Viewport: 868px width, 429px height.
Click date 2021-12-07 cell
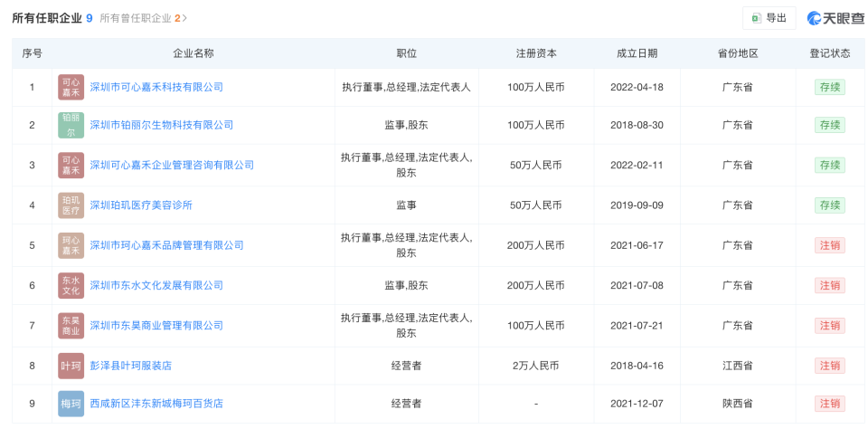click(637, 404)
